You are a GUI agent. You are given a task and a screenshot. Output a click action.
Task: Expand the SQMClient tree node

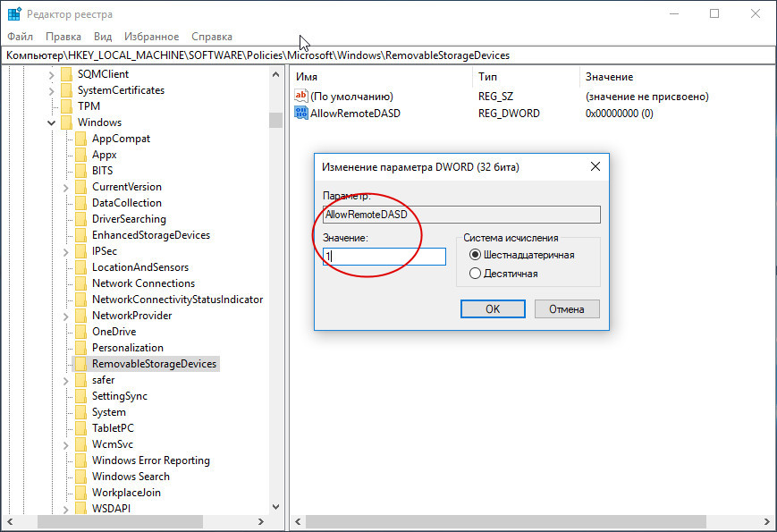tap(52, 75)
